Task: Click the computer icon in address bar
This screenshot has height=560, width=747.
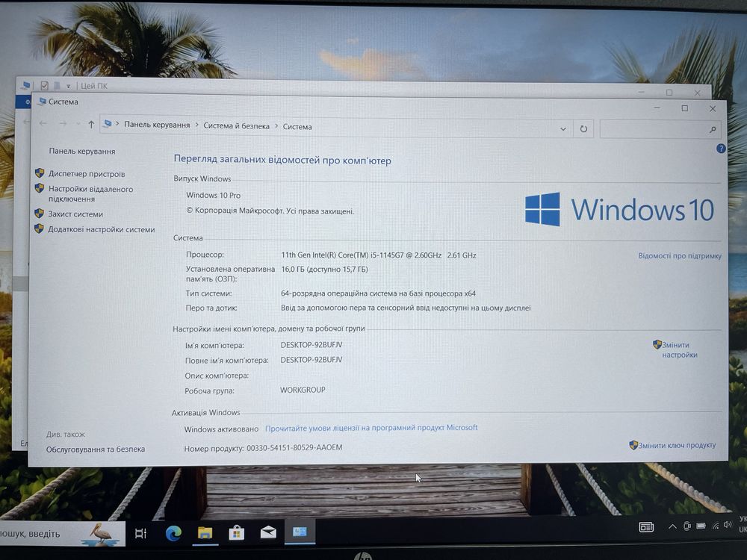Action: [108, 124]
